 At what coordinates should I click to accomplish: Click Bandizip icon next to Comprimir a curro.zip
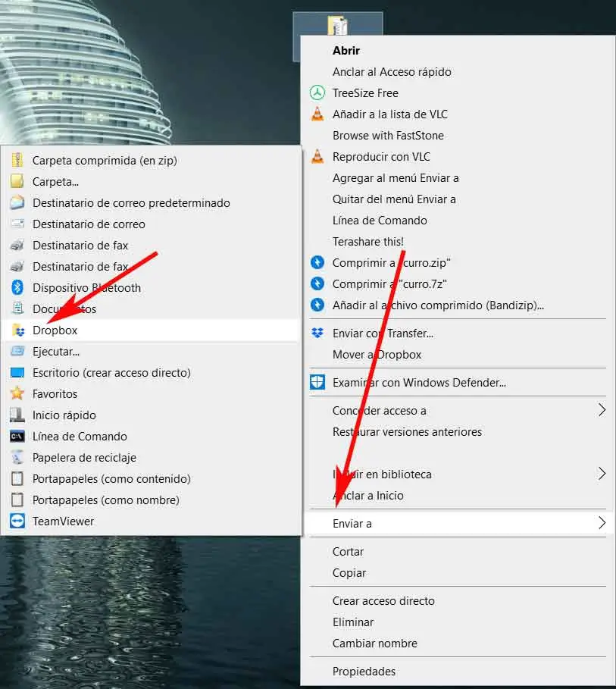click(317, 262)
